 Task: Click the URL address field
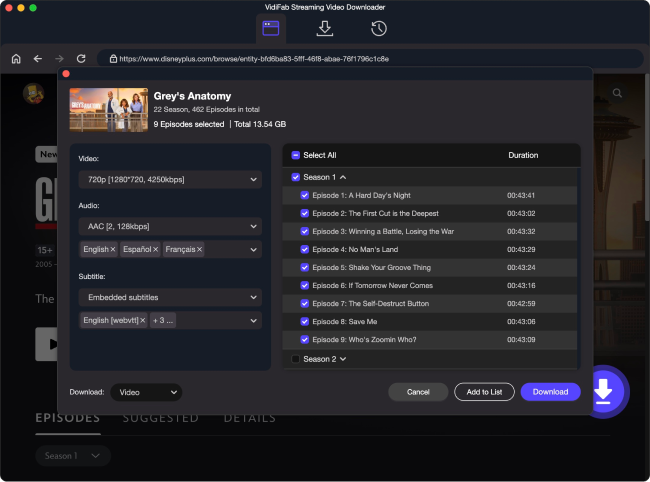[370, 59]
